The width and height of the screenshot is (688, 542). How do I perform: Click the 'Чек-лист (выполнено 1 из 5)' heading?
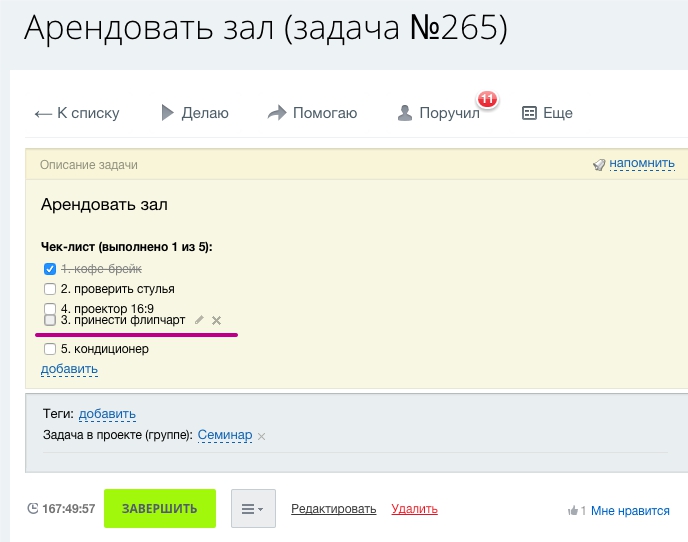coord(126,247)
